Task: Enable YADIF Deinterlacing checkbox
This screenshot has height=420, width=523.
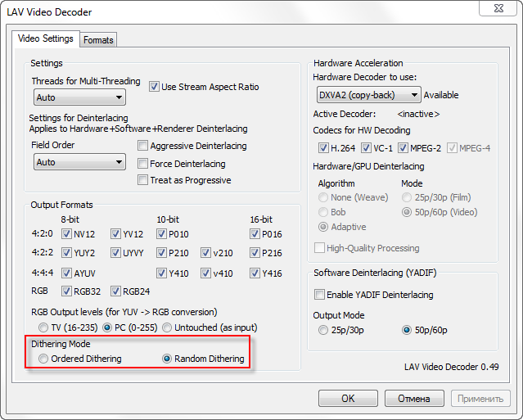Action: [x=320, y=295]
